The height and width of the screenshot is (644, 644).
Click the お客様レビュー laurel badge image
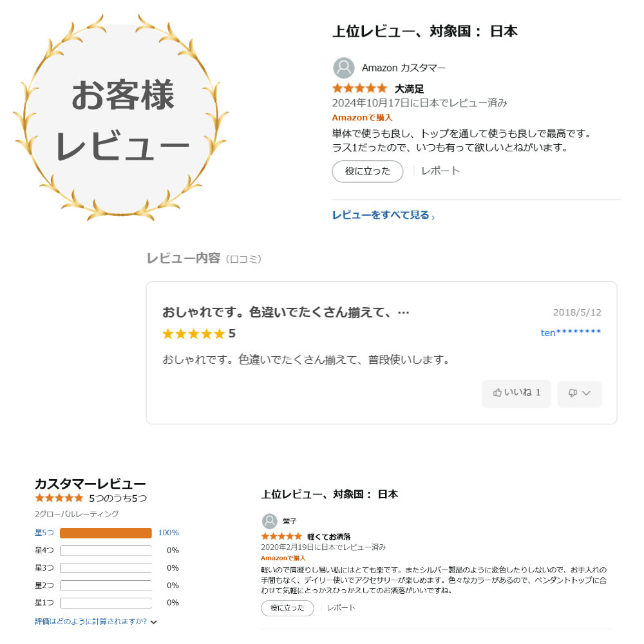[120, 118]
